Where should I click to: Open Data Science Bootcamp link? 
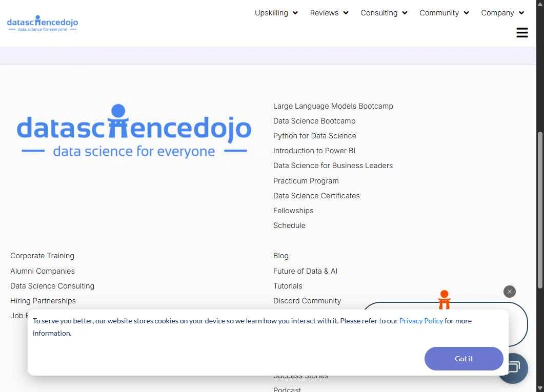click(314, 121)
